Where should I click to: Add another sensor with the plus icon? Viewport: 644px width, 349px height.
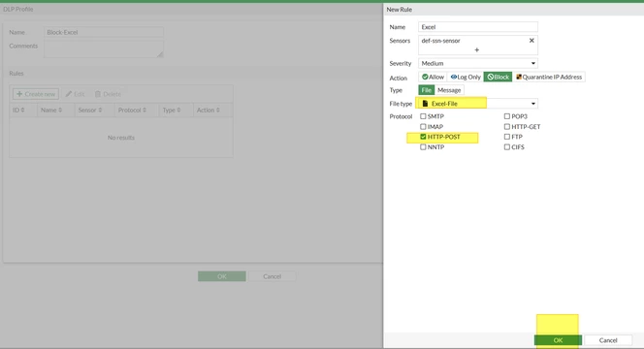tap(476, 49)
